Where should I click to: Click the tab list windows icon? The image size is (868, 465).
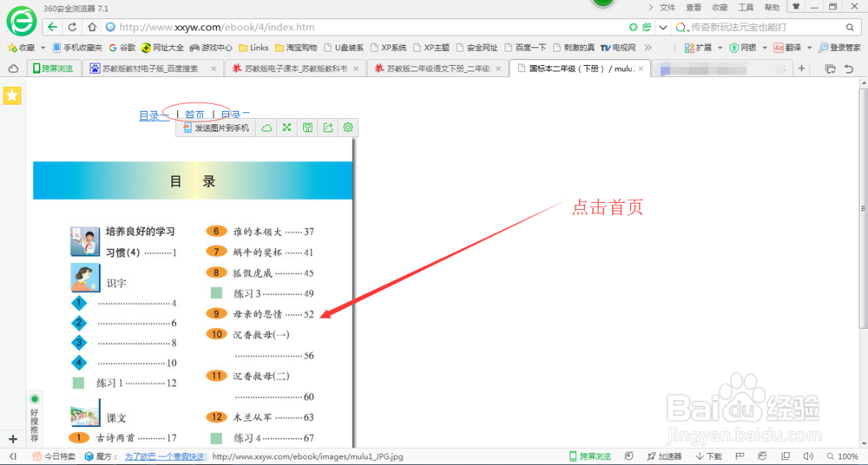point(831,69)
